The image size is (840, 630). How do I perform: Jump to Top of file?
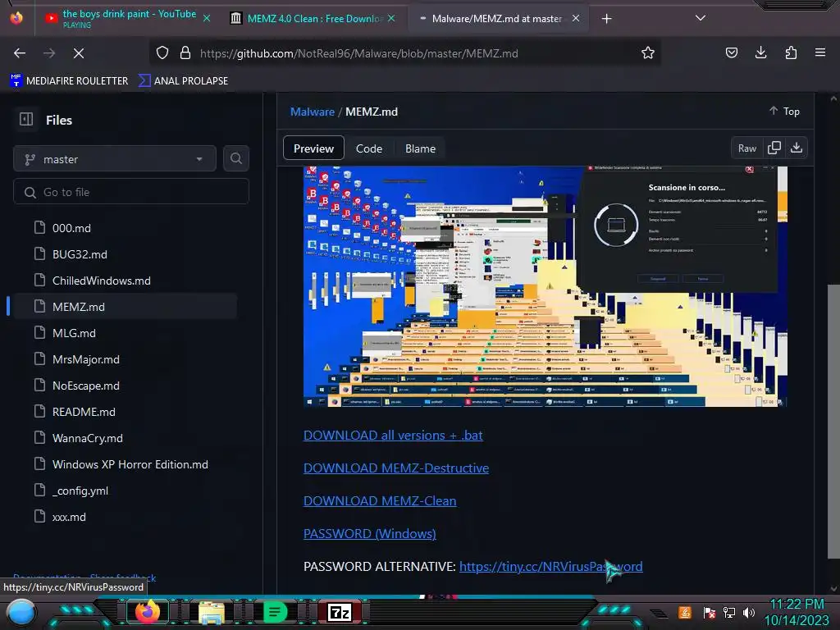[x=784, y=111]
